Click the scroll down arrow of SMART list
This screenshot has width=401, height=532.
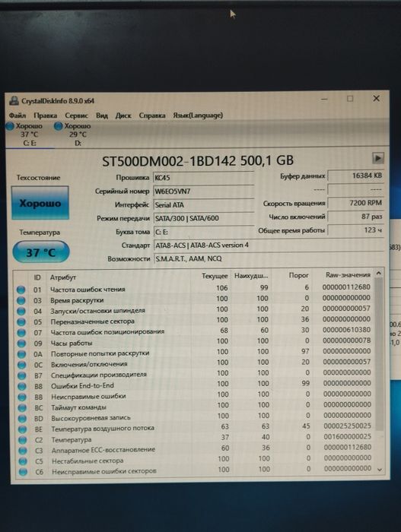click(x=380, y=470)
